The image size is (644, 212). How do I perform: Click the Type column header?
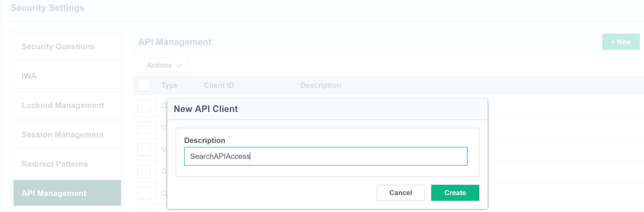[170, 85]
